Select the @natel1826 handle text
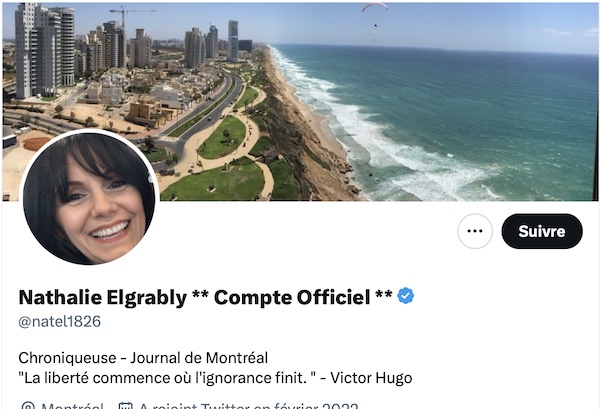Viewport: 600px width, 409px height. click(x=59, y=321)
